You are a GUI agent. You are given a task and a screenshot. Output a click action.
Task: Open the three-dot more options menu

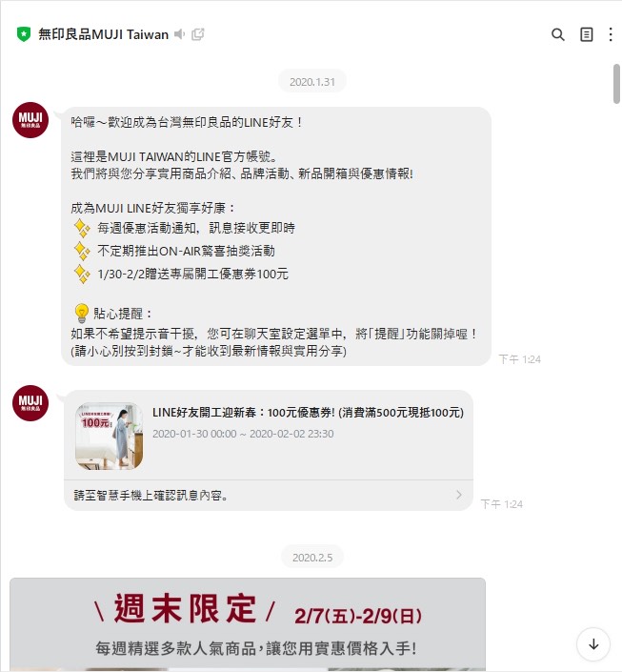(611, 34)
